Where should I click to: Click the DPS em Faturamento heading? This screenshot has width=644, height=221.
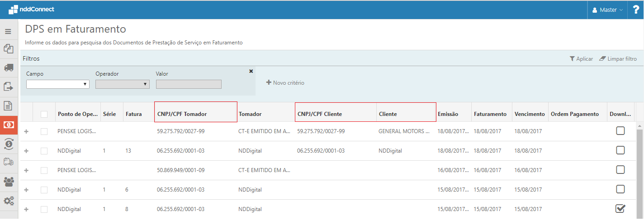[x=76, y=29]
